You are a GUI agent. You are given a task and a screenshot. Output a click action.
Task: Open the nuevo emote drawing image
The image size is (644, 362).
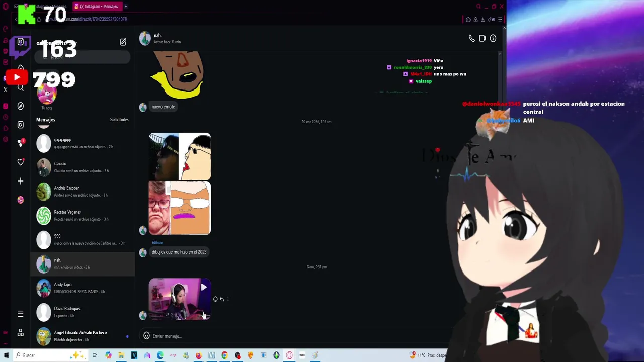tap(177, 74)
